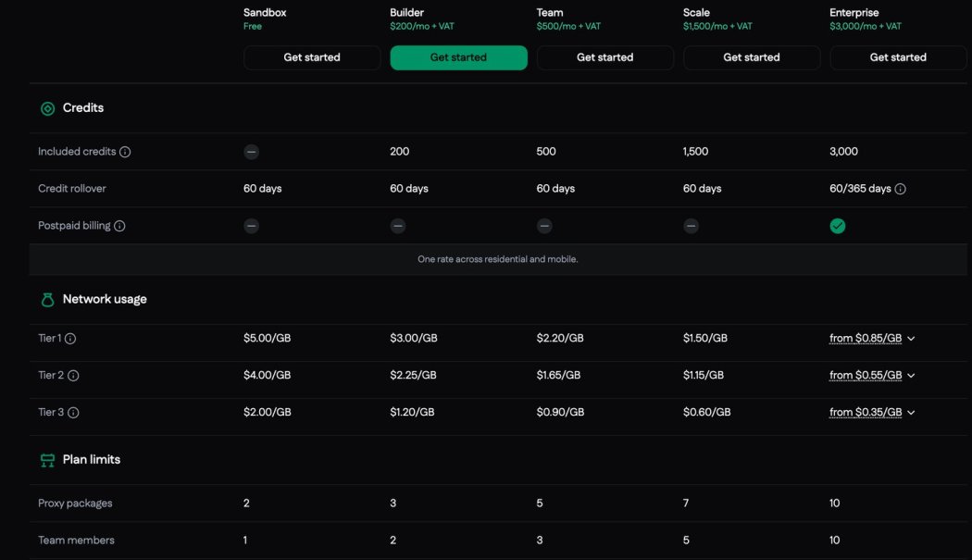Click the Sandbox plan name
The image size is (972, 560).
[x=265, y=12]
